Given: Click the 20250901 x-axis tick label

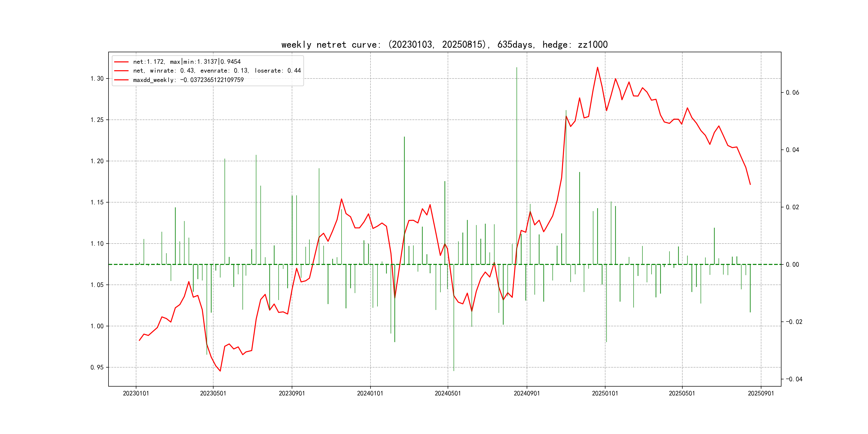Looking at the screenshot, I should tap(761, 394).
